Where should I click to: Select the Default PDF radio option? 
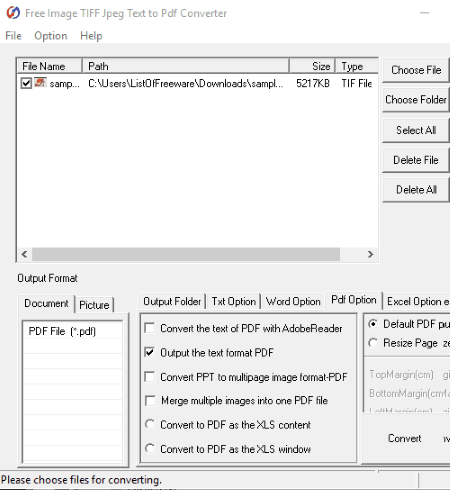[x=373, y=324]
